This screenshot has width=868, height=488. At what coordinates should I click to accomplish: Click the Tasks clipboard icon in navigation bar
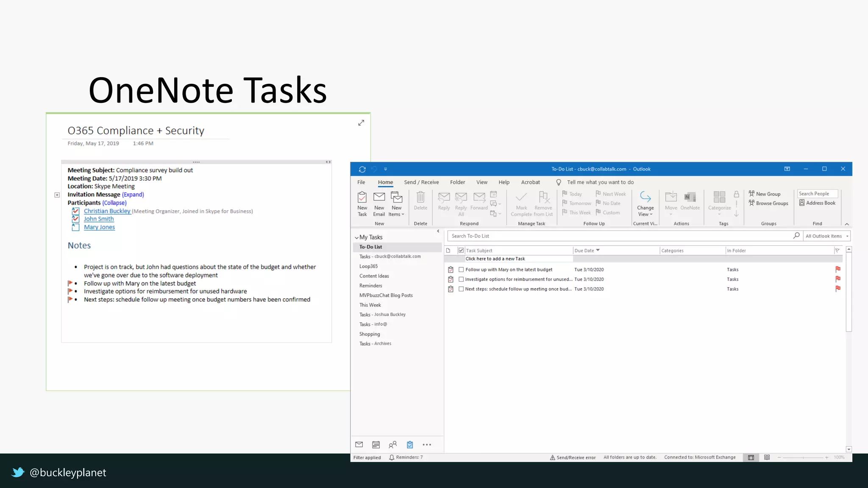410,444
